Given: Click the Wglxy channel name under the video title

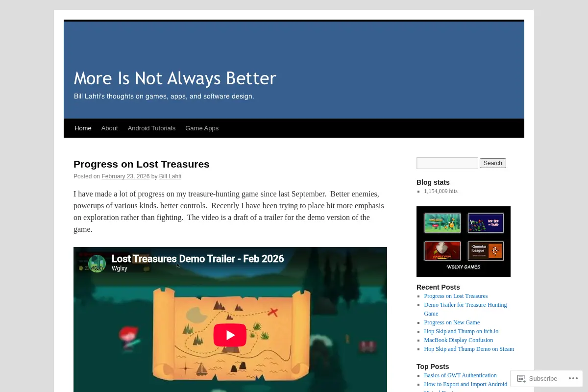Looking at the screenshot, I should click(120, 269).
